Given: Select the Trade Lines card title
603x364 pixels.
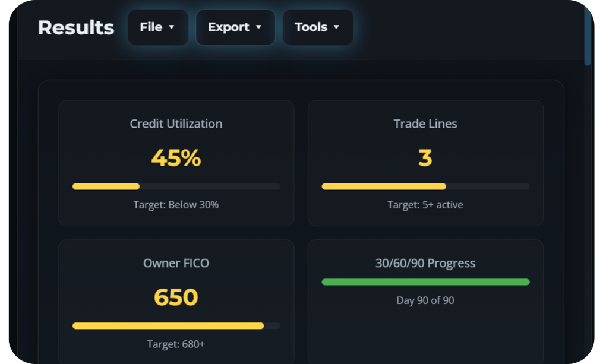Looking at the screenshot, I should pyautogui.click(x=425, y=124).
